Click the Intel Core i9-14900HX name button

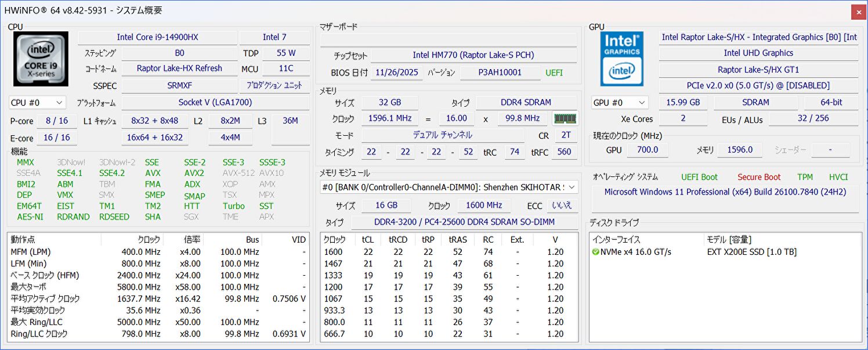[157, 37]
